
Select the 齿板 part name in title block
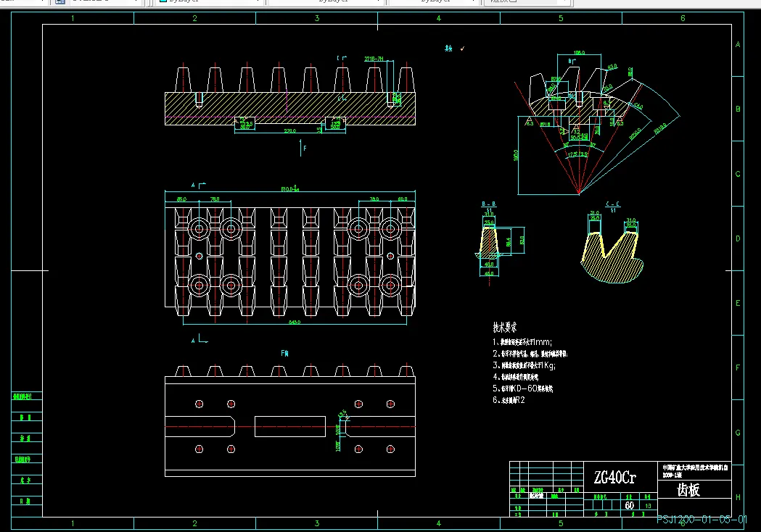tap(688, 490)
